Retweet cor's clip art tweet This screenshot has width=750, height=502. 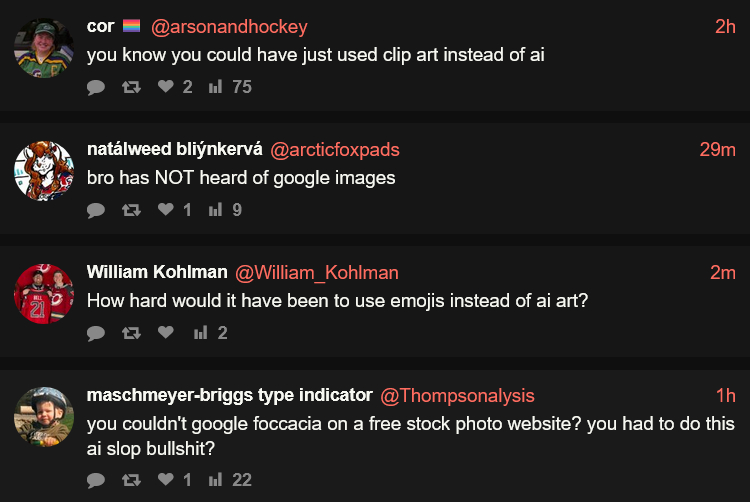pos(130,87)
